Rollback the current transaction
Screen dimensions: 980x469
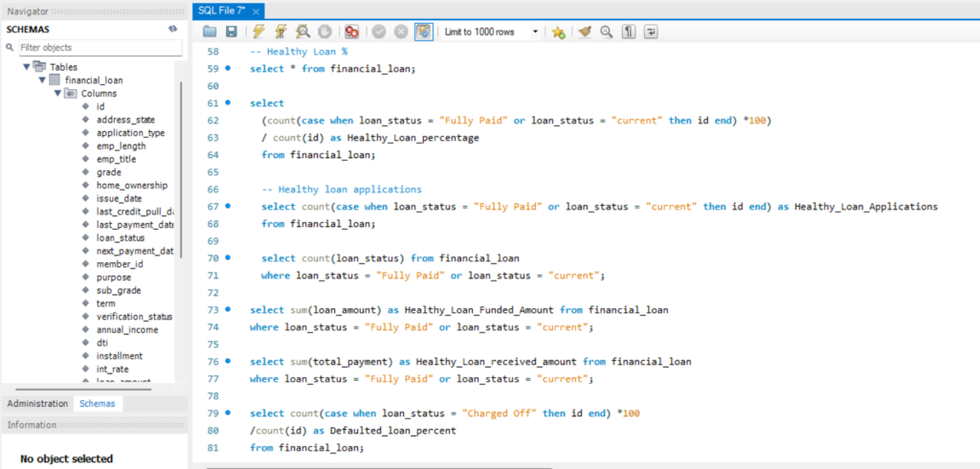click(x=401, y=32)
